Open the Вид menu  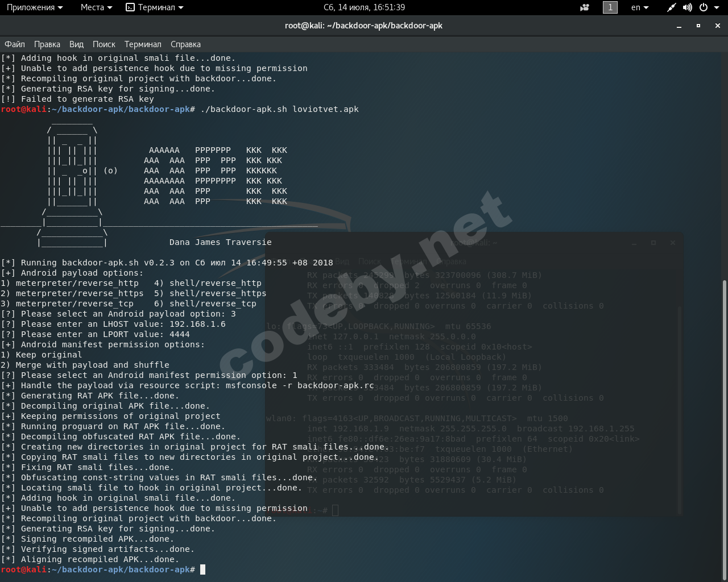(76, 44)
